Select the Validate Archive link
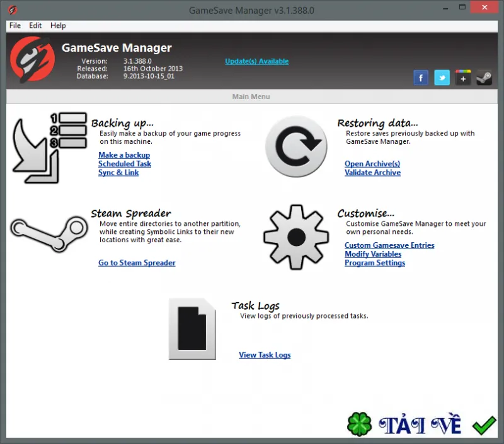 [x=372, y=172]
